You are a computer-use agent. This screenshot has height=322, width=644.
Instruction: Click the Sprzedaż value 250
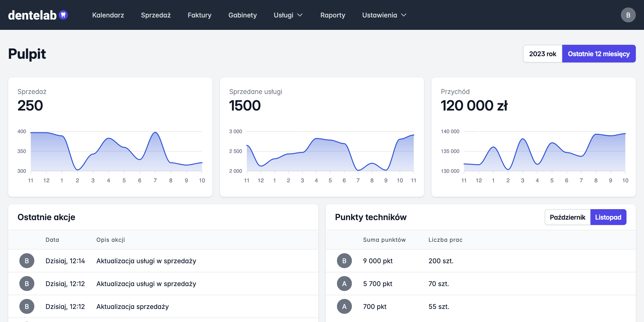30,105
